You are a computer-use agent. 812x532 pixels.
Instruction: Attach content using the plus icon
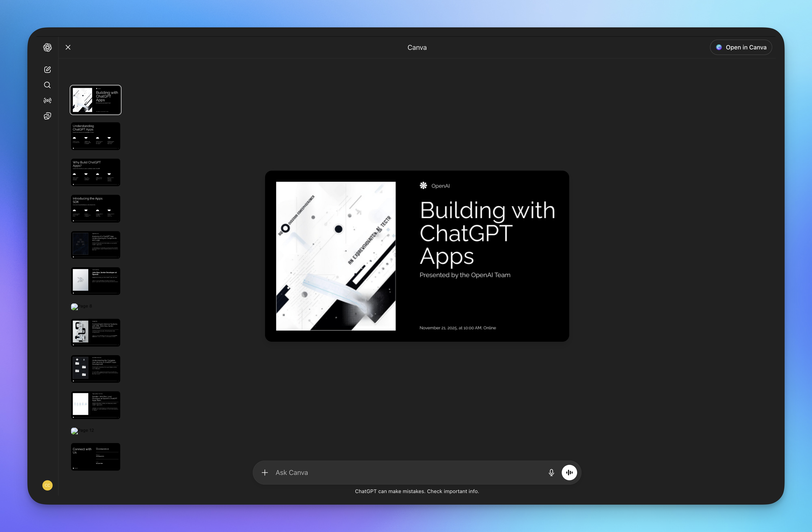[x=265, y=472]
